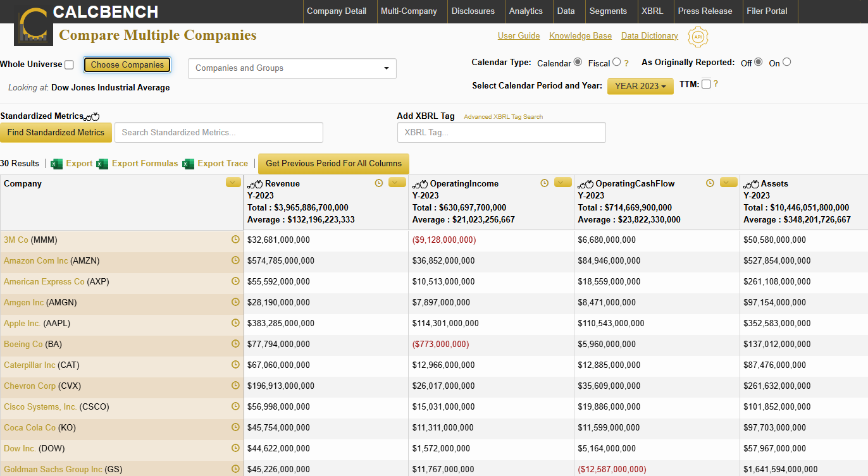Click Get Previous Period For All Columns
The height and width of the screenshot is (476, 868).
point(333,164)
